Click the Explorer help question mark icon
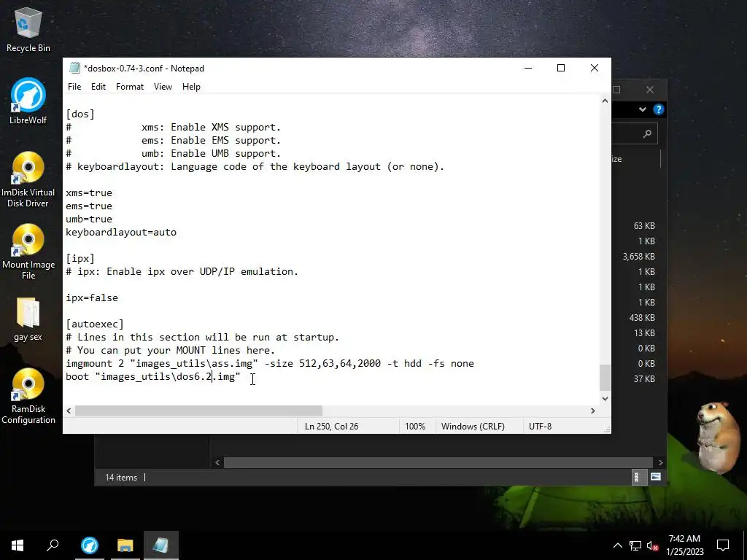 (x=659, y=109)
